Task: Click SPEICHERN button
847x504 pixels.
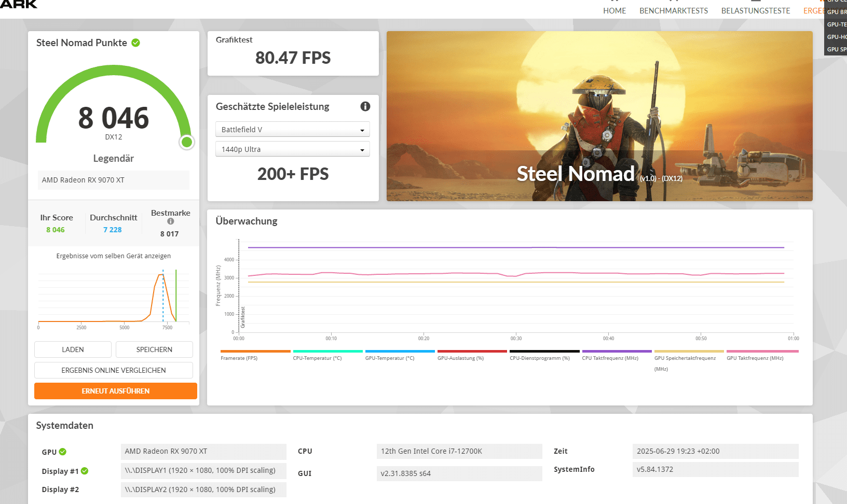Action: 154,349
